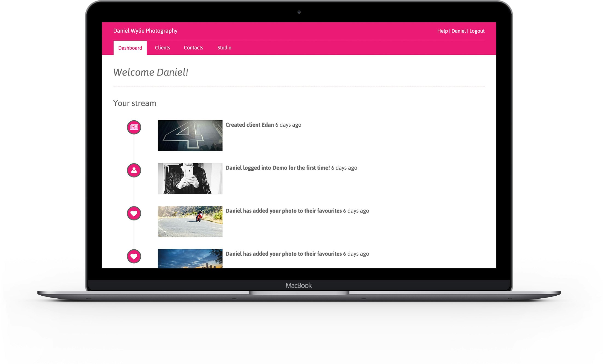Click the newspaper stream icon
This screenshot has width=603, height=364.
pos(134,127)
